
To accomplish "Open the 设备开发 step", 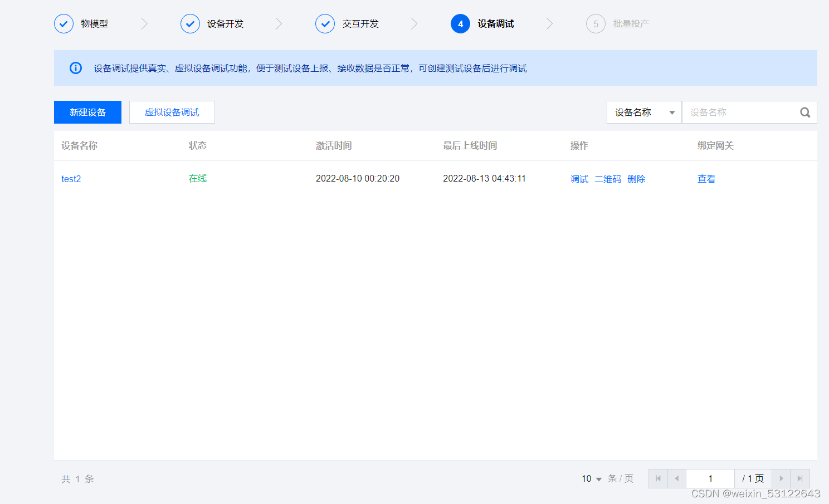I will tap(225, 24).
